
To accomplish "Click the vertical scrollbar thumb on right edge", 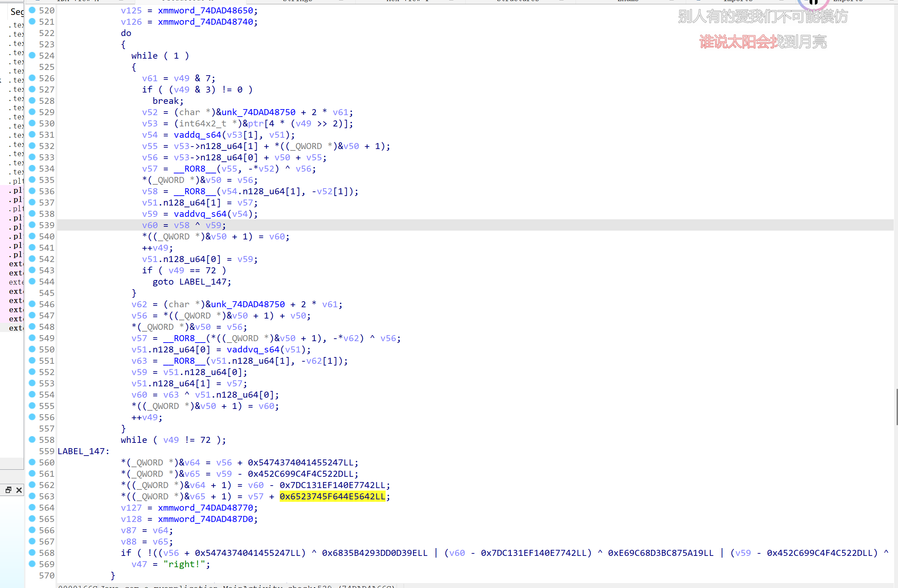I will [897, 406].
